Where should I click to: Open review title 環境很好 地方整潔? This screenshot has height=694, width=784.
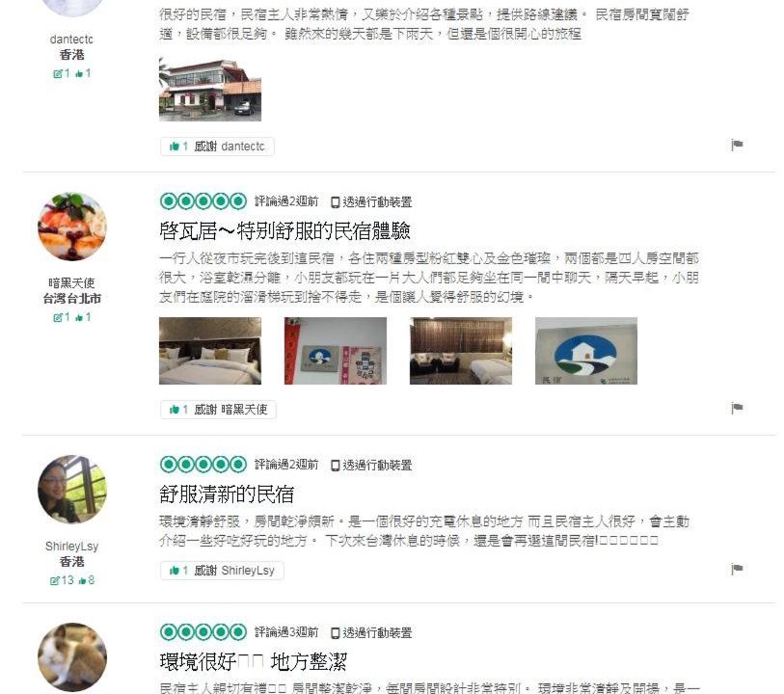253,662
